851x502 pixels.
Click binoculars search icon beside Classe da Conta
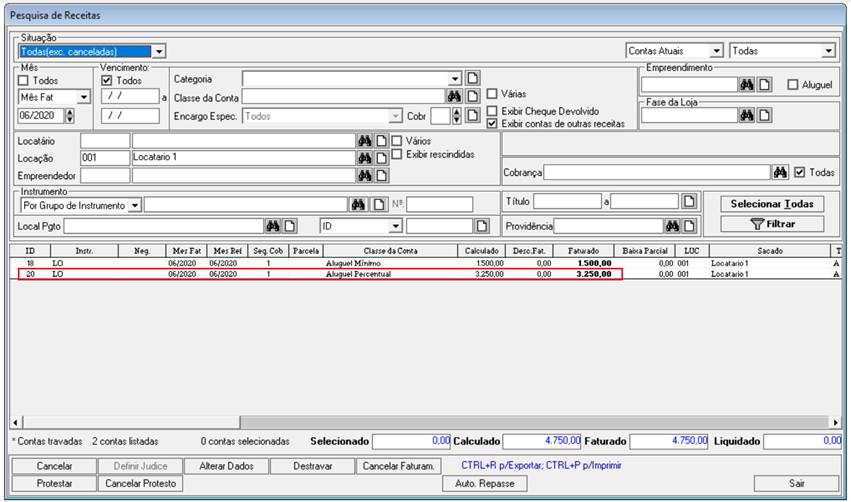[454, 97]
